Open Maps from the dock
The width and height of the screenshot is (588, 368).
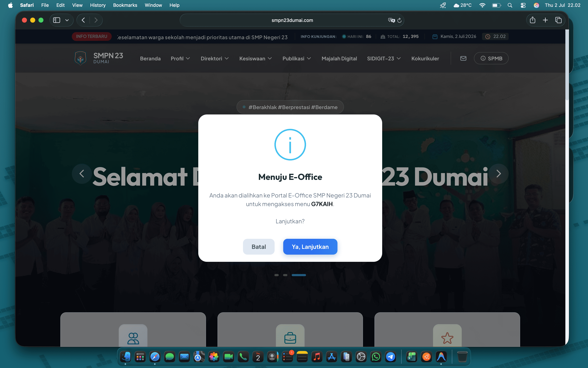click(199, 357)
